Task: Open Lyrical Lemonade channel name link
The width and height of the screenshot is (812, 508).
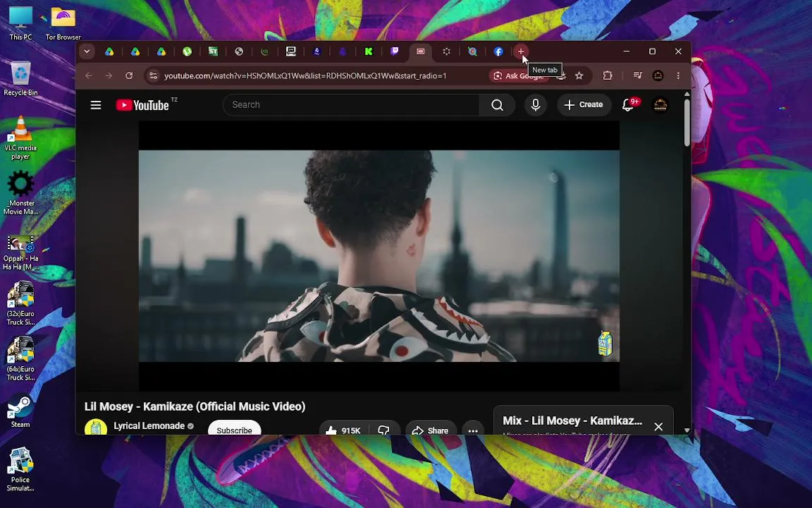Action: [149, 425]
